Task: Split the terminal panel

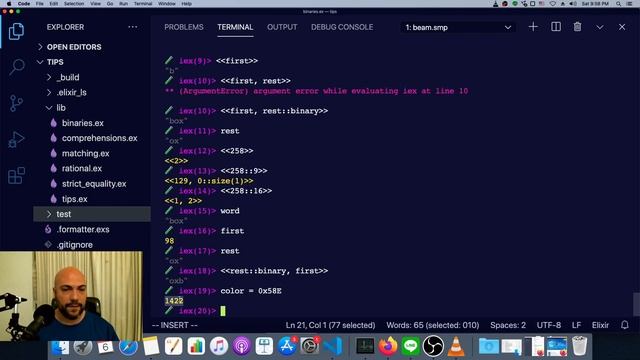Action: click(x=556, y=27)
